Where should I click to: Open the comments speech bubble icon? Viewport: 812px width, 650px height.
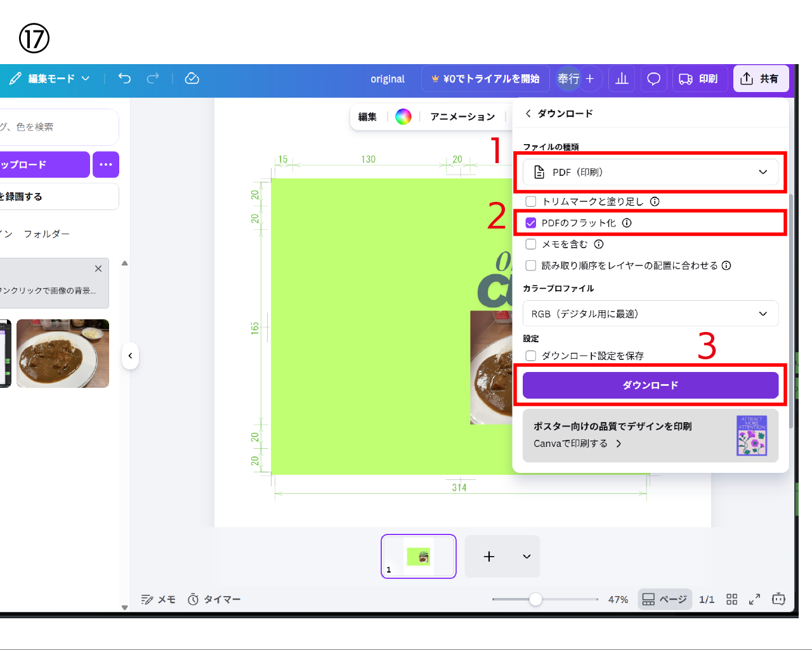(653, 79)
